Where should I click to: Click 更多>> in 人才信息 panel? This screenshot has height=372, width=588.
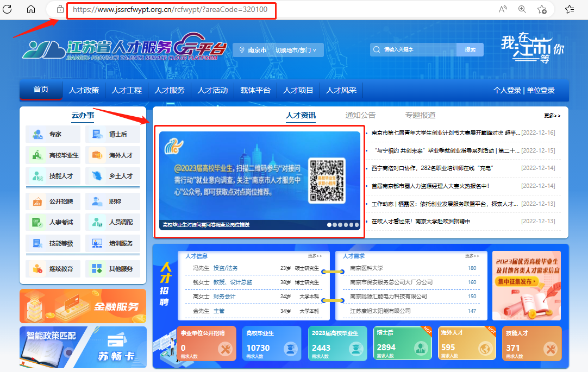[x=315, y=256]
